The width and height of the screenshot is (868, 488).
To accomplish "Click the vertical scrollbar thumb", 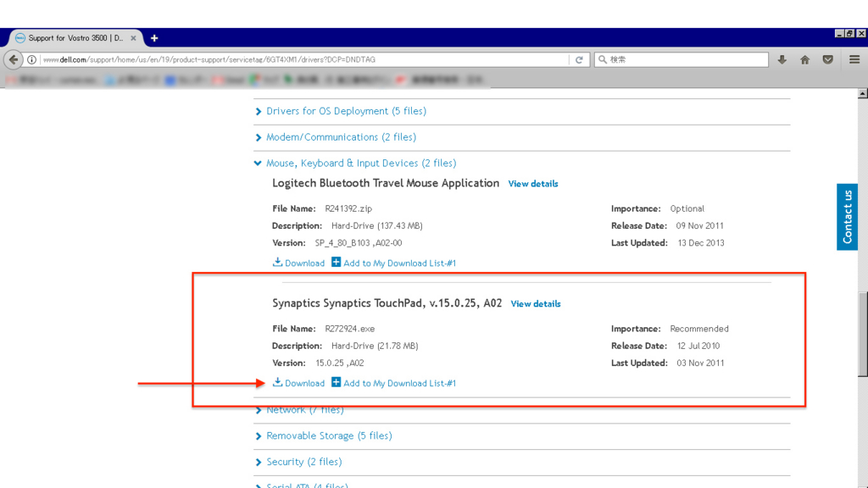I will (x=862, y=335).
